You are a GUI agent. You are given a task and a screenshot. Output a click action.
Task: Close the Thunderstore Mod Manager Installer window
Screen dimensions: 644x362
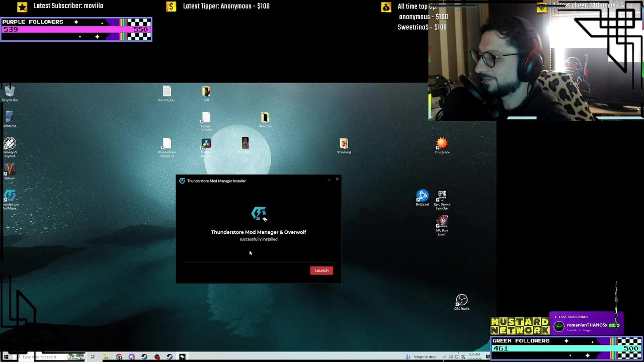(337, 179)
